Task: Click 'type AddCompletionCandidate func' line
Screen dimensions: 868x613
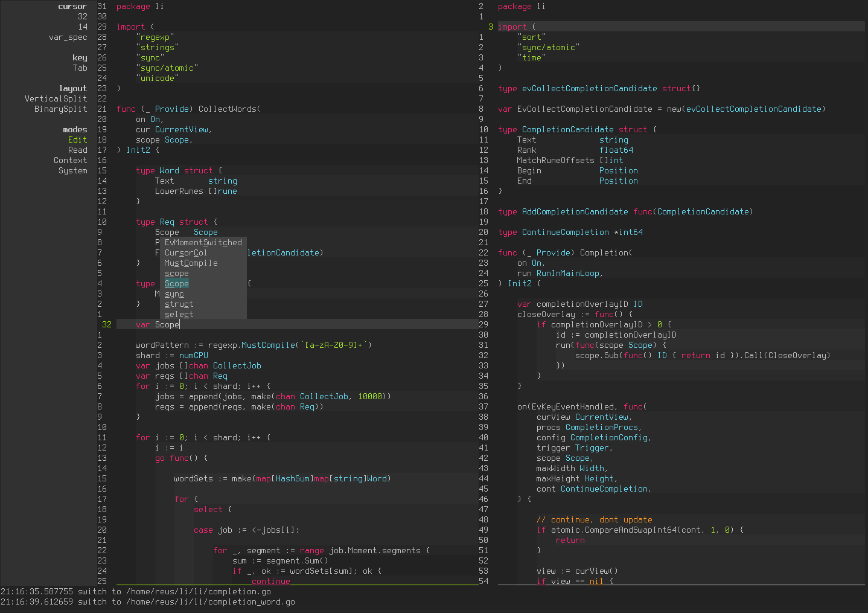Action: pos(625,211)
